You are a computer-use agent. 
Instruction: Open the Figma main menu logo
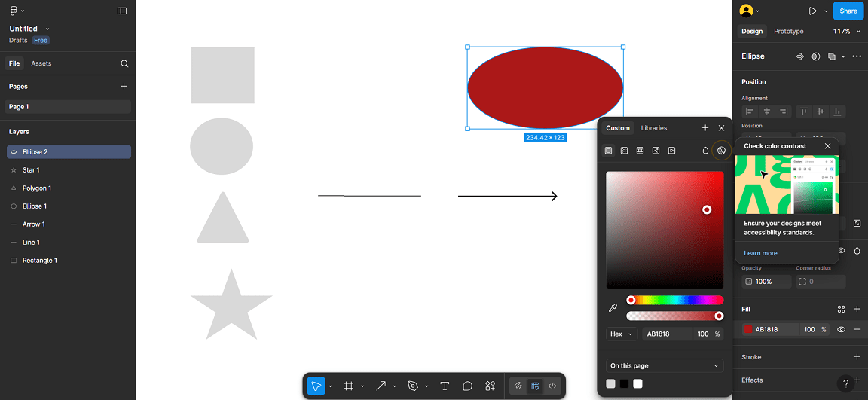[14, 11]
